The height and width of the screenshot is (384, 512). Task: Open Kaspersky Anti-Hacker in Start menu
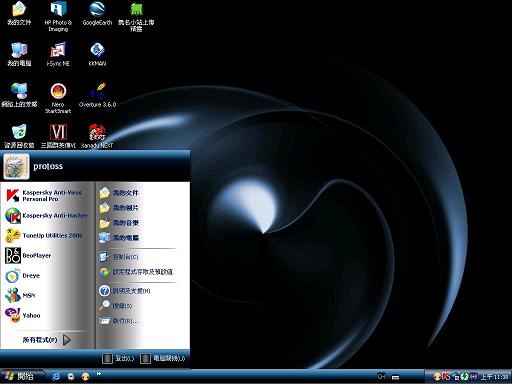pyautogui.click(x=47, y=216)
